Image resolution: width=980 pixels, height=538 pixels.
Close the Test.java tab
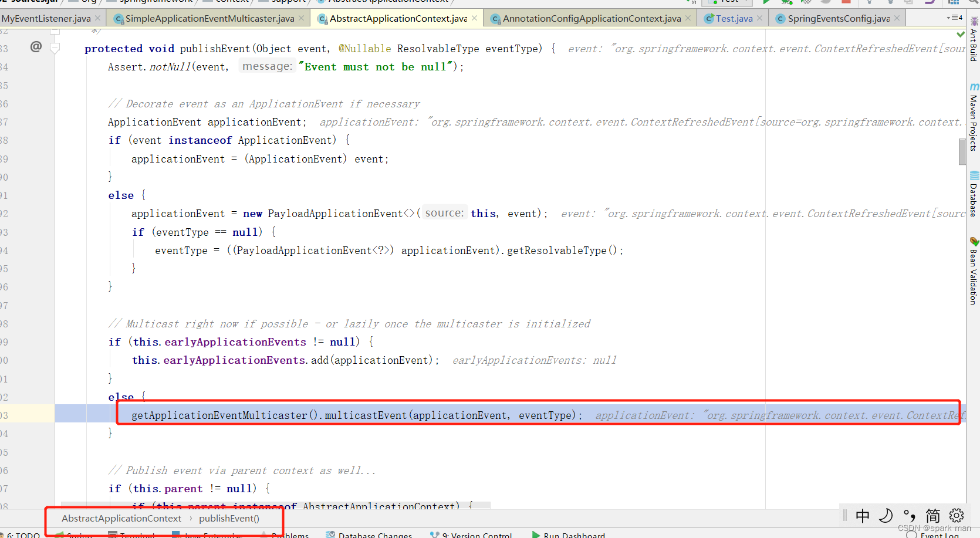(x=760, y=18)
